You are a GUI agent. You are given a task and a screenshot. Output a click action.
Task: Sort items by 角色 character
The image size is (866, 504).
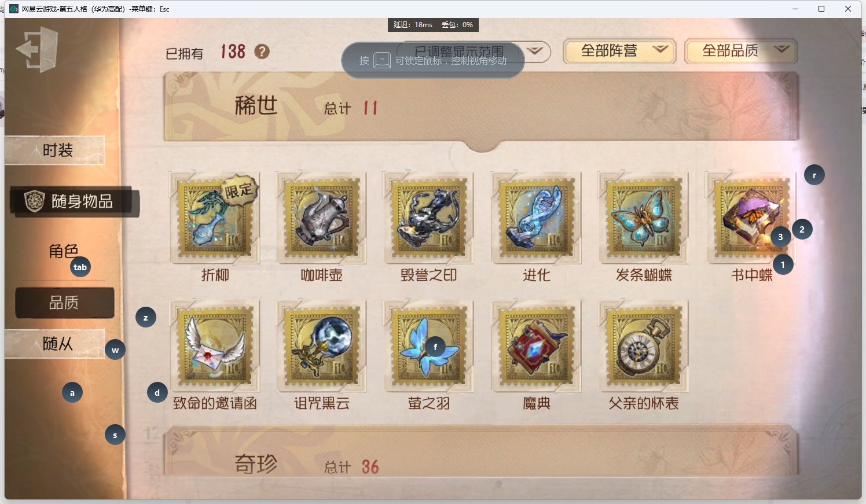pyautogui.click(x=64, y=252)
